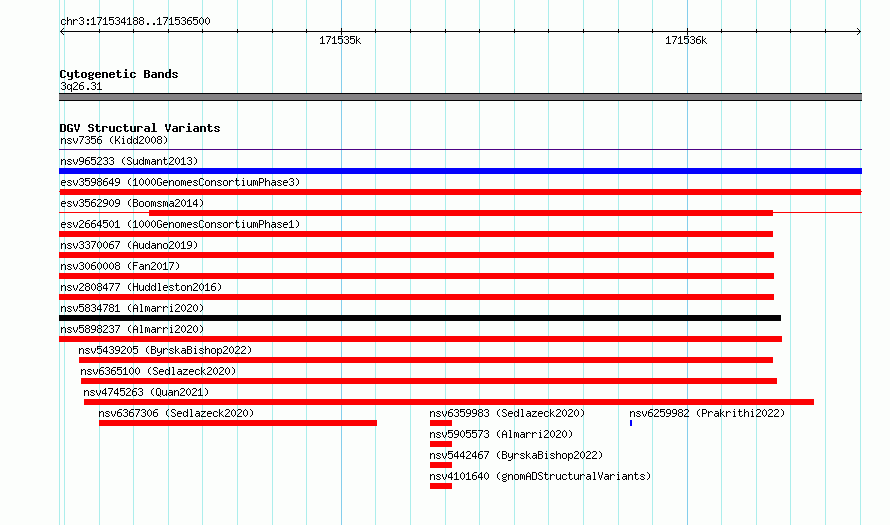Viewport: 890px width, 525px height.
Task: Click the ruler's left end arrow
Action: coord(62,32)
